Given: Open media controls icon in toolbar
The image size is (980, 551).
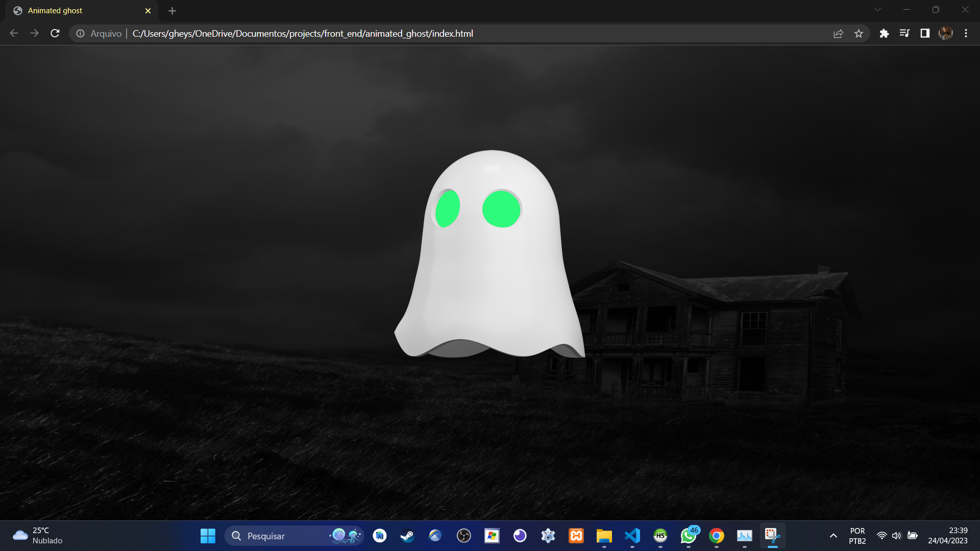Looking at the screenshot, I should [x=904, y=34].
